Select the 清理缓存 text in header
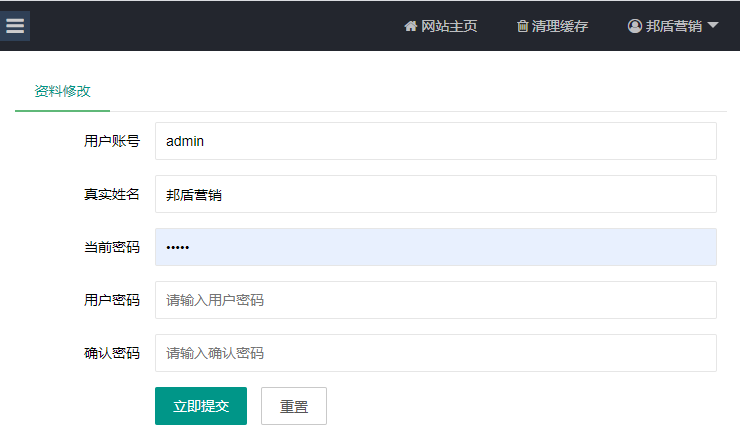The image size is (740, 441). click(560, 26)
